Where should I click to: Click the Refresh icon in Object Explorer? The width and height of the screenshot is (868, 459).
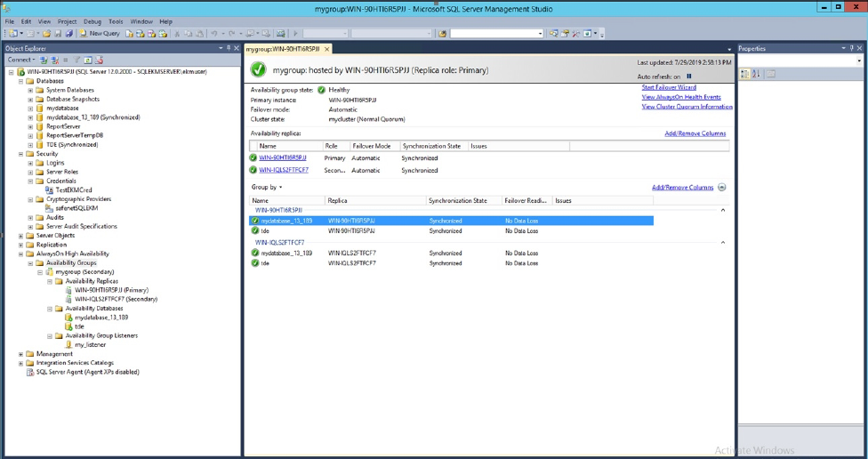(88, 60)
